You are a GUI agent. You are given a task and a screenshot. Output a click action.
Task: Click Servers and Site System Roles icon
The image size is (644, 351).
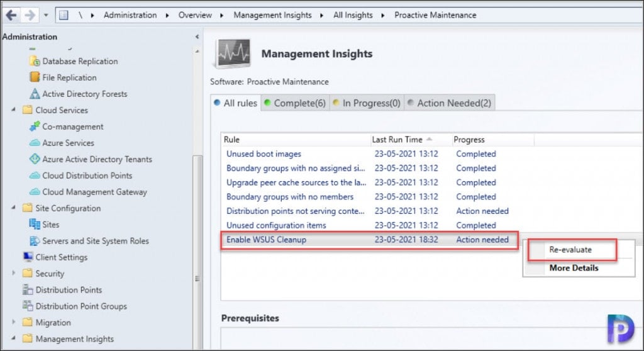(x=35, y=241)
